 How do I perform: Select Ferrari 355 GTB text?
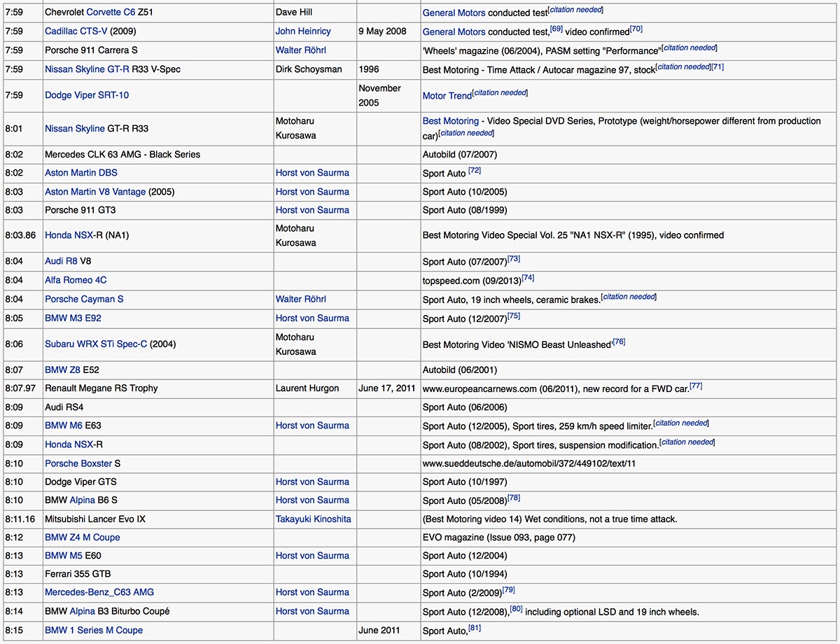tap(78, 573)
